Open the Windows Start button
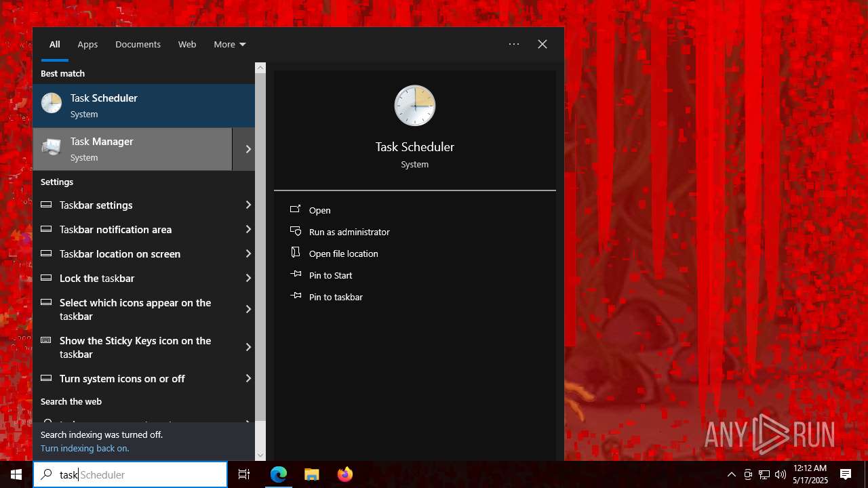The image size is (868, 488). (x=16, y=474)
